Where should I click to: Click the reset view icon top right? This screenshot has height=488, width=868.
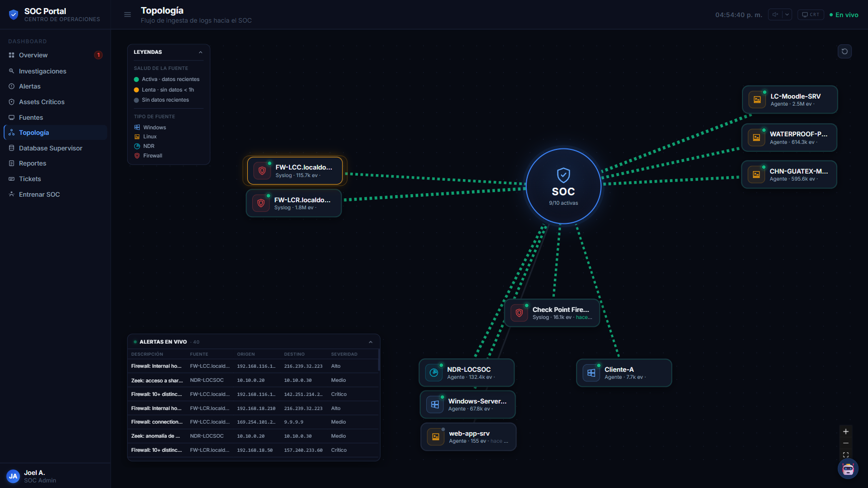(844, 51)
